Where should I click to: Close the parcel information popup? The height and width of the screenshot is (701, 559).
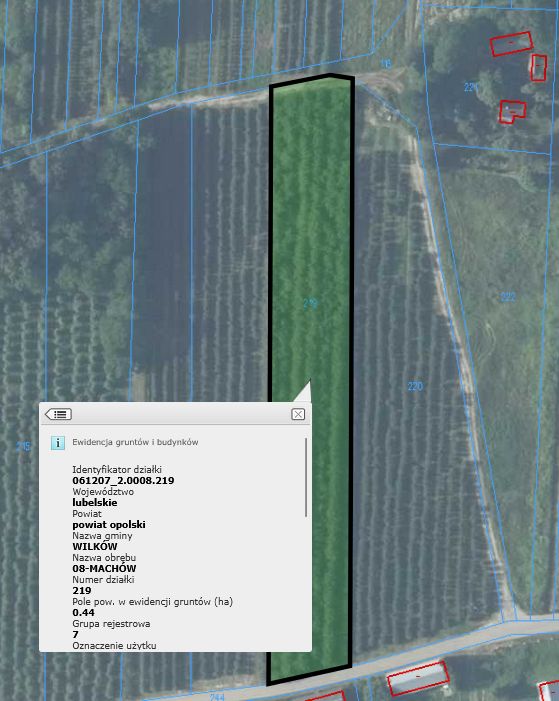(x=298, y=414)
